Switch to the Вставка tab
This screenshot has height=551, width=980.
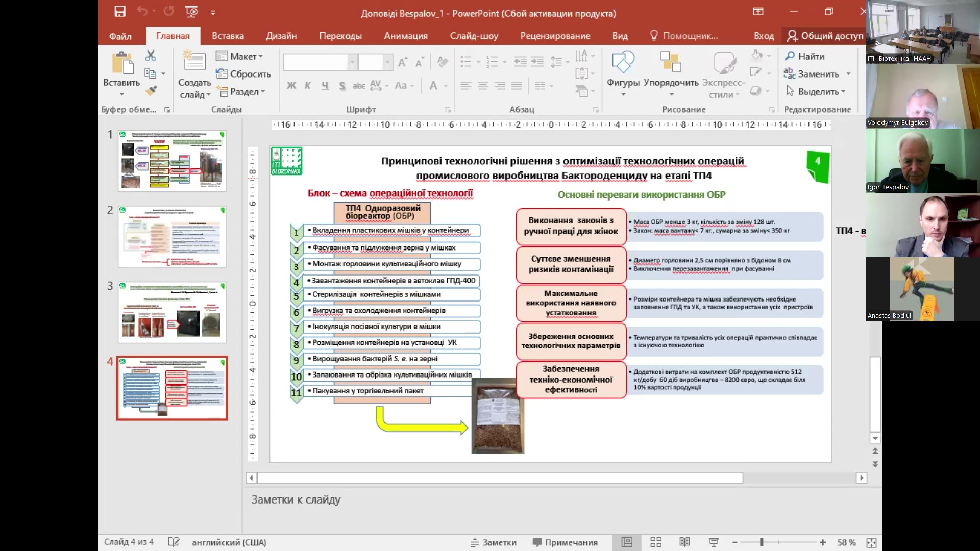pos(228,36)
